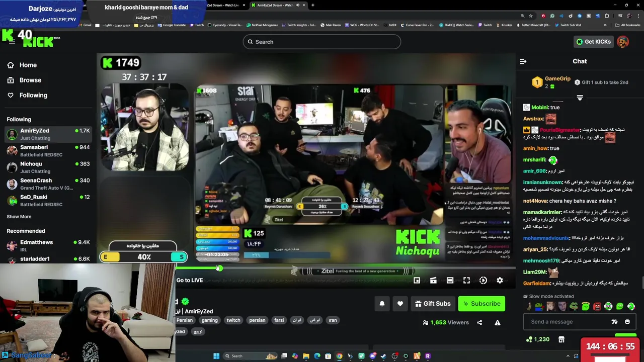Viewport: 644px width, 362px height.
Task: Open SeD_Ruski channel in Following list
Action: point(48,201)
